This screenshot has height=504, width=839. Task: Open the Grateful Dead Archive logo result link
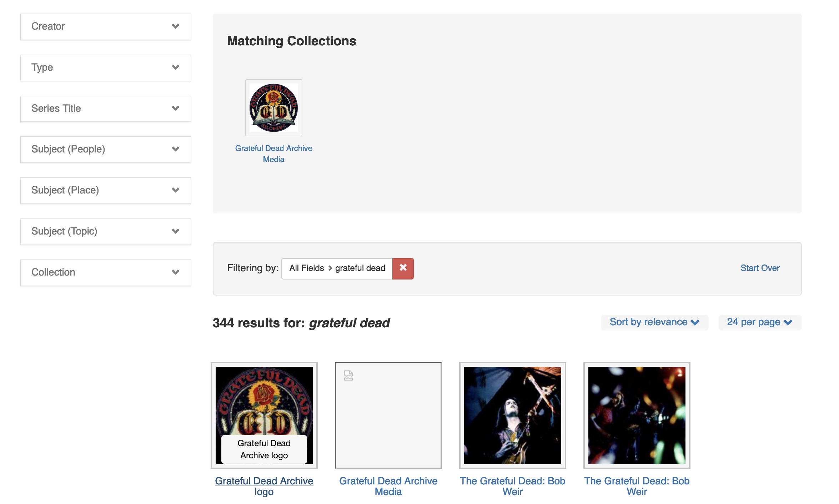[264, 486]
